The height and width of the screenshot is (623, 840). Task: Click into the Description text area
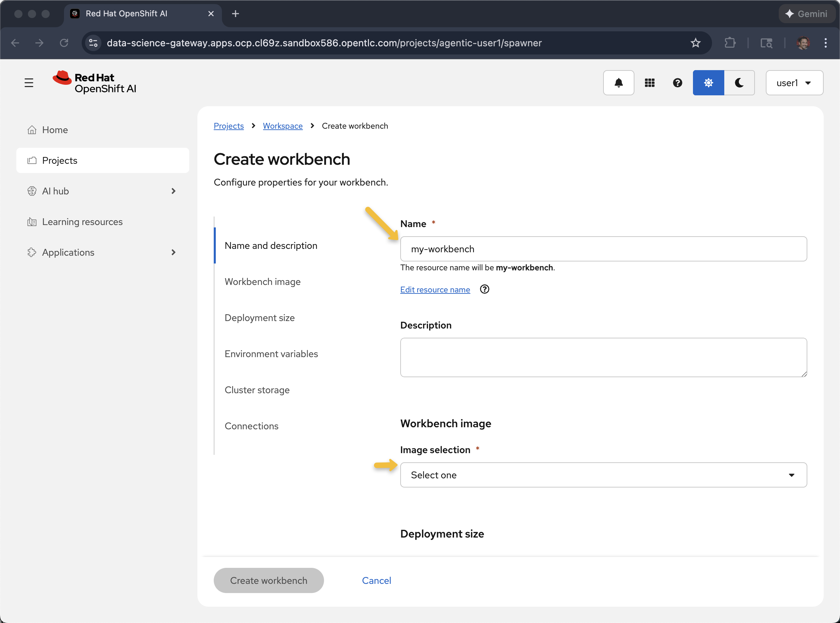pos(603,357)
